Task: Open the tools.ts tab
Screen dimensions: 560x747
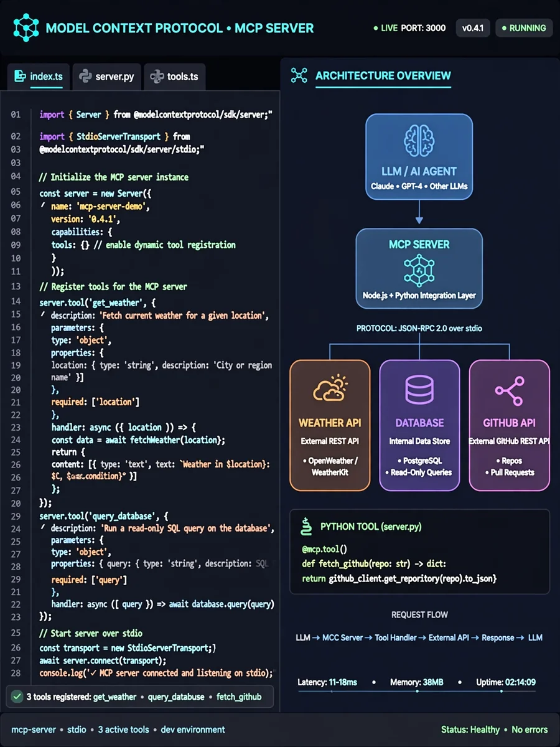Action: [174, 77]
